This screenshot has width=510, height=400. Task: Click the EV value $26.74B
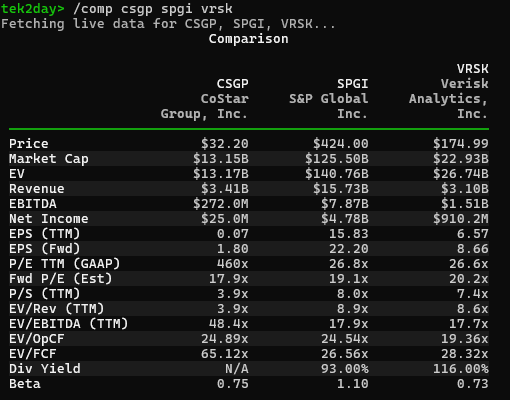(460, 174)
